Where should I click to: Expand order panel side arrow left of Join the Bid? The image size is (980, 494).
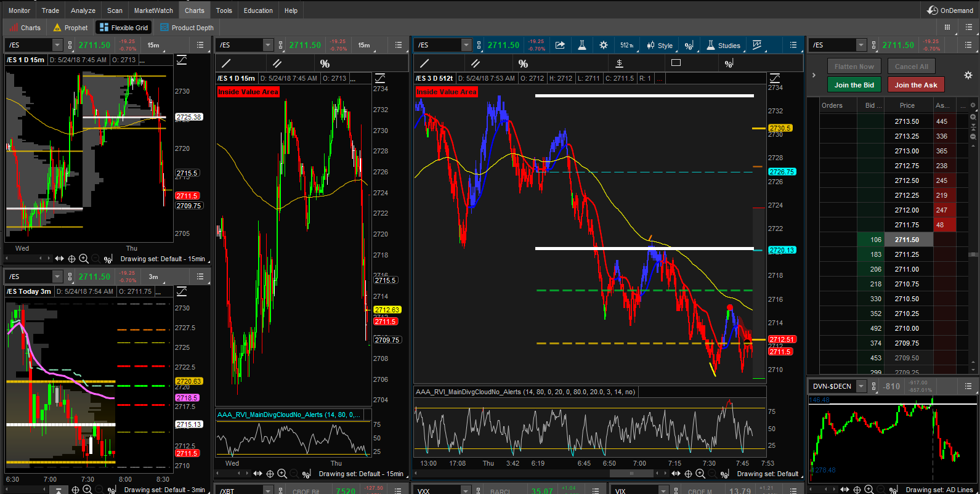tap(814, 75)
